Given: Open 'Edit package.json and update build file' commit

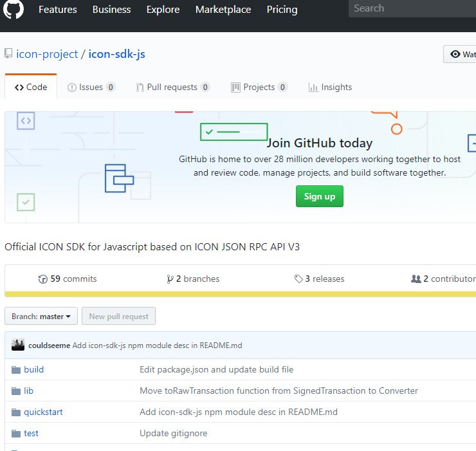Looking at the screenshot, I should click(216, 369).
